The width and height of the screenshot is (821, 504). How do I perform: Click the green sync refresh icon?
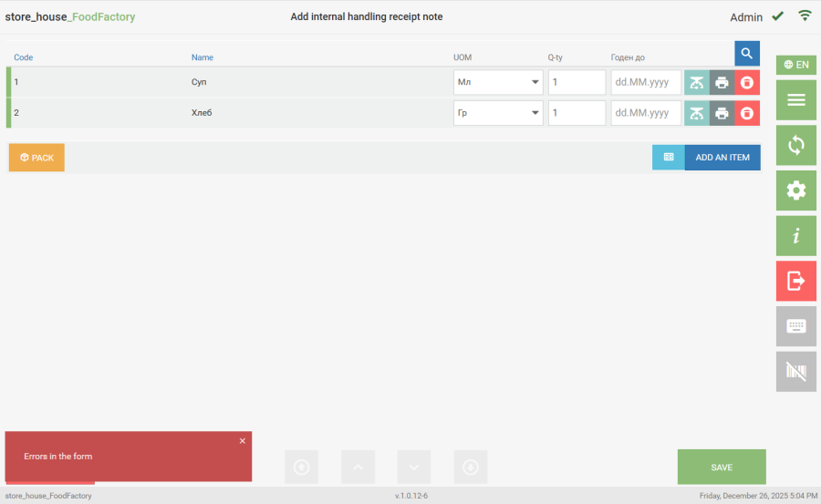[795, 145]
